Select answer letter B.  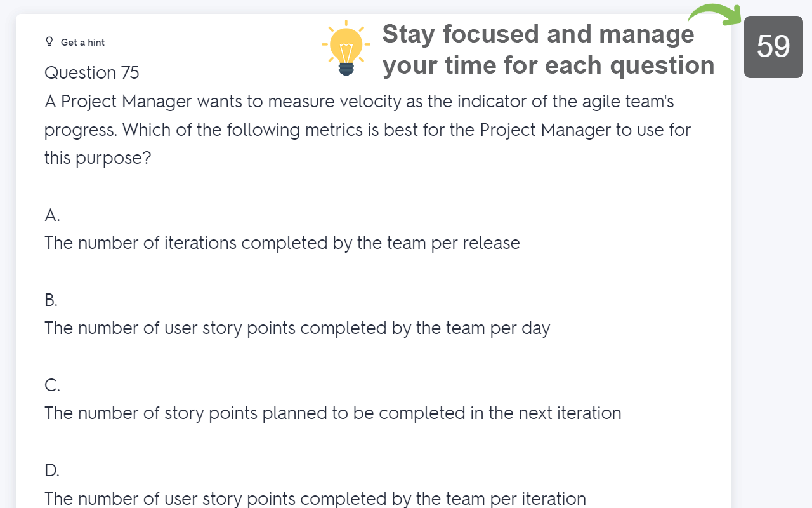51,300
